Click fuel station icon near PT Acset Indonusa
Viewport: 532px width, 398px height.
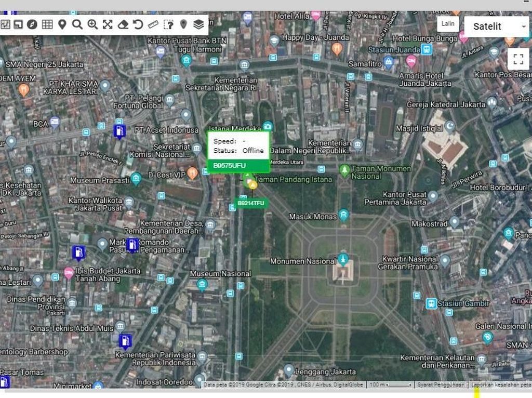tap(119, 131)
